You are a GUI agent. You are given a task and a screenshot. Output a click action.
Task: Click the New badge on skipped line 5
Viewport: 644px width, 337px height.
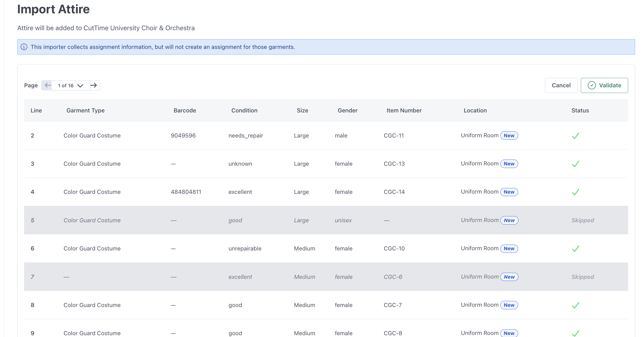pyautogui.click(x=509, y=220)
